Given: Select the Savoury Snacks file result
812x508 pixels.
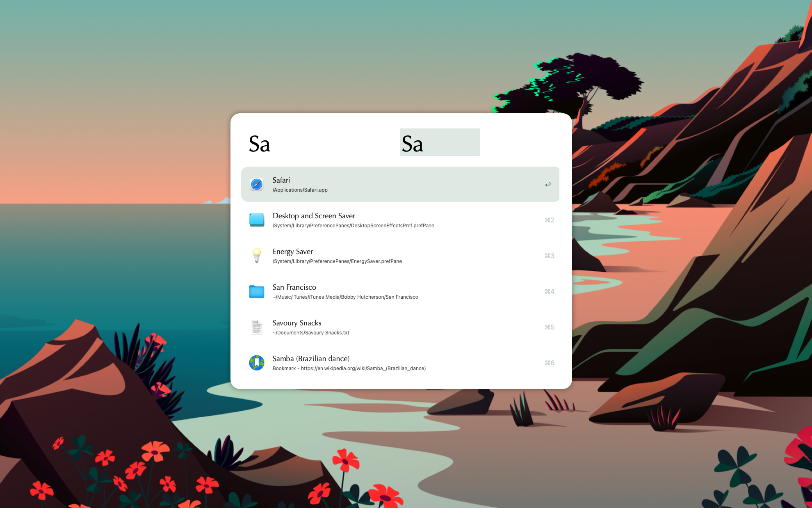Looking at the screenshot, I should (297, 323).
